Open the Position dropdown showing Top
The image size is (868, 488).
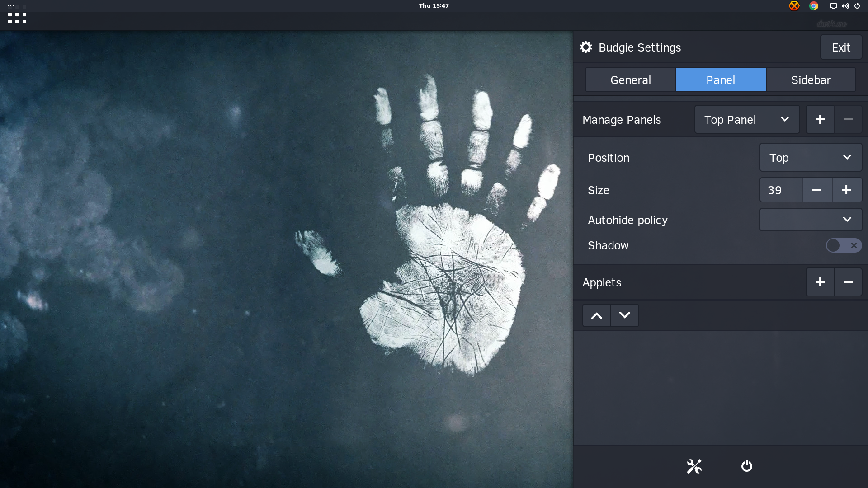pyautogui.click(x=811, y=157)
